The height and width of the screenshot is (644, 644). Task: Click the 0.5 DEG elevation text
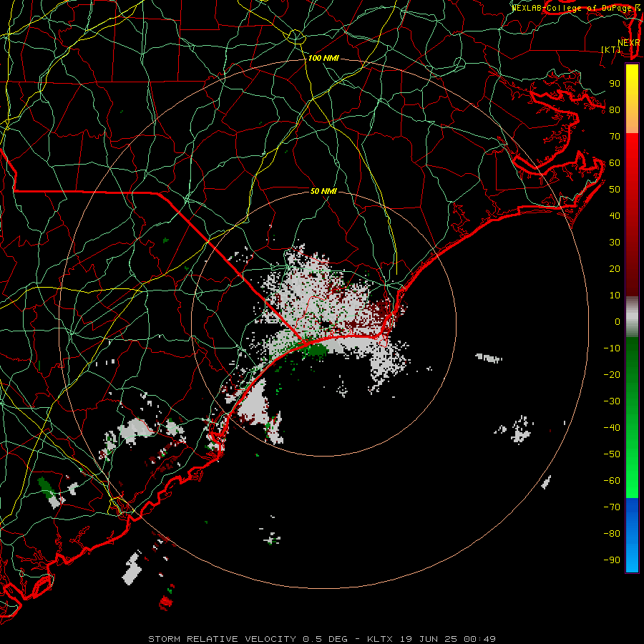pyautogui.click(x=325, y=639)
